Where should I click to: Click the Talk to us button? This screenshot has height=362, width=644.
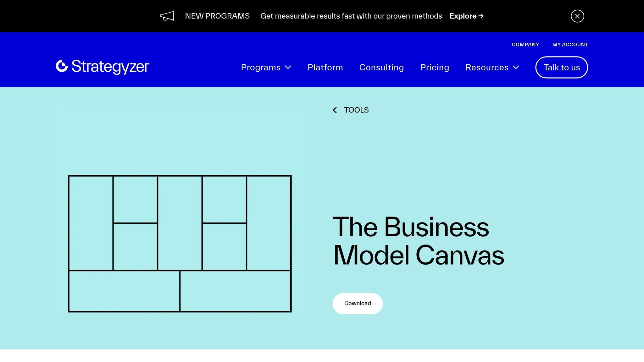click(x=562, y=67)
